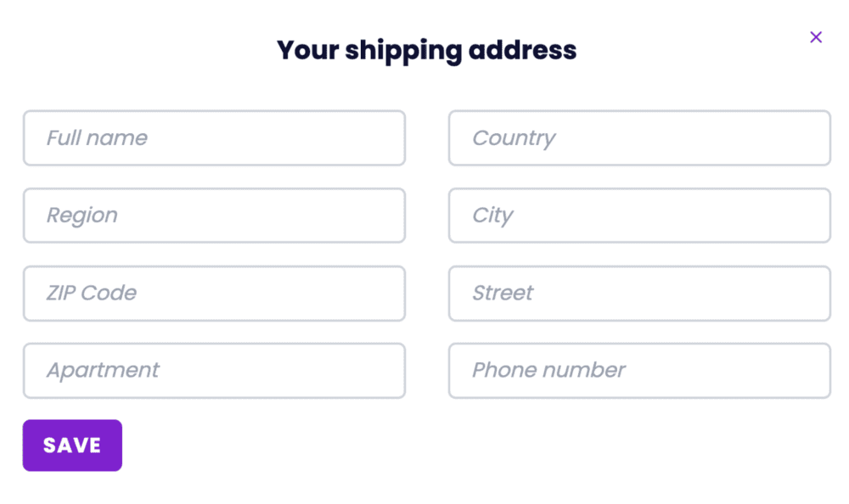The height and width of the screenshot is (504, 849).
Task: Click the Phone number placeholder text
Action: point(548,371)
